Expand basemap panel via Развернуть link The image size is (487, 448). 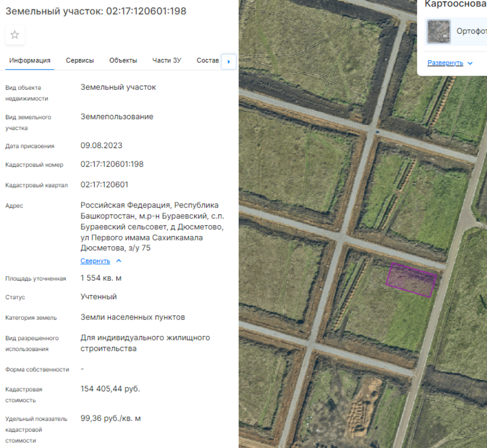445,63
